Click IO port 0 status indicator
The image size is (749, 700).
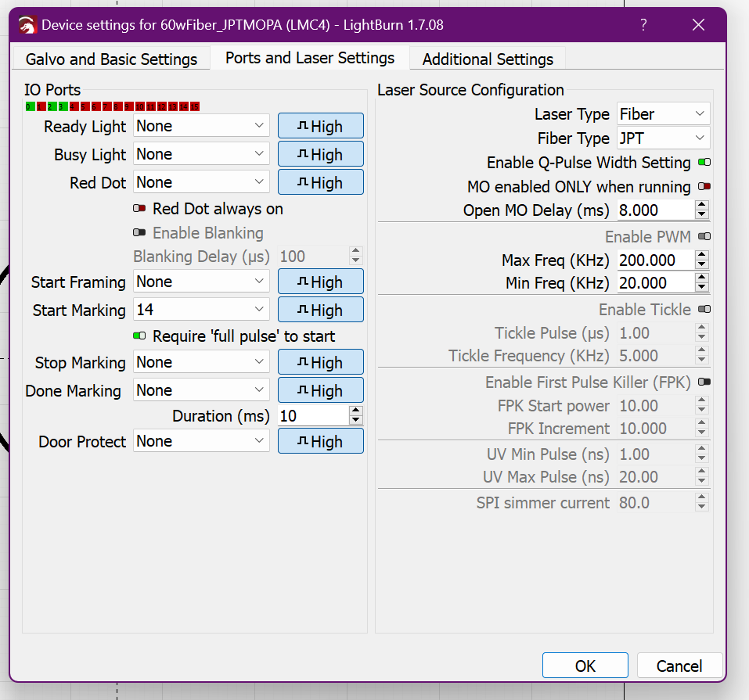pyautogui.click(x=30, y=106)
